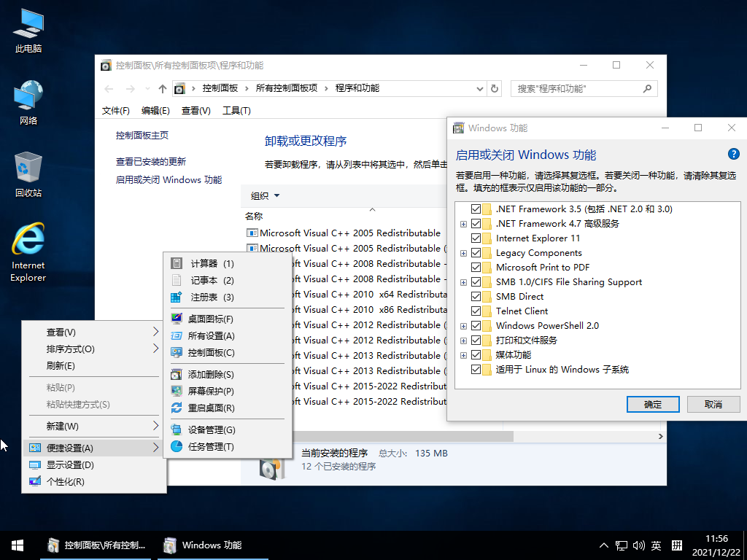
Task: Open the 查看(V) menu in menu bar
Action: coord(196,111)
